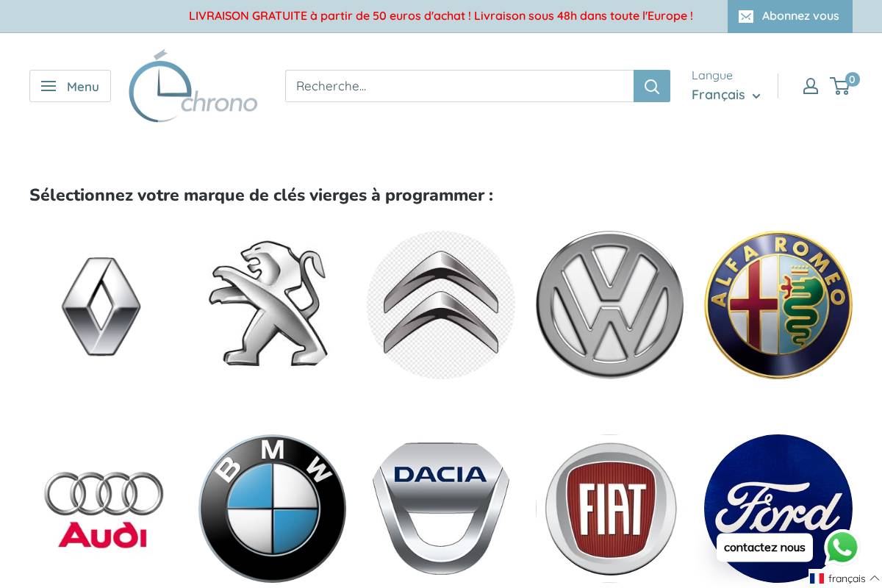Expand the français language switcher at bottom

point(845,578)
